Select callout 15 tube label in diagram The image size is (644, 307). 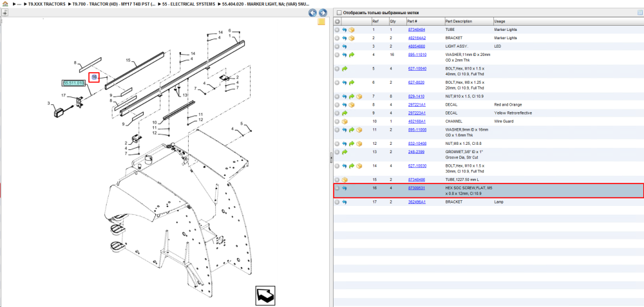[x=128, y=60]
